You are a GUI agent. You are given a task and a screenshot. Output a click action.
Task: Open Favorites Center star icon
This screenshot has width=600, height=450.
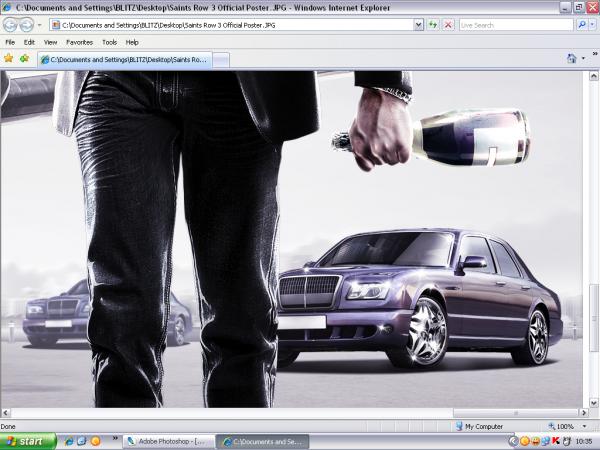pyautogui.click(x=9, y=59)
